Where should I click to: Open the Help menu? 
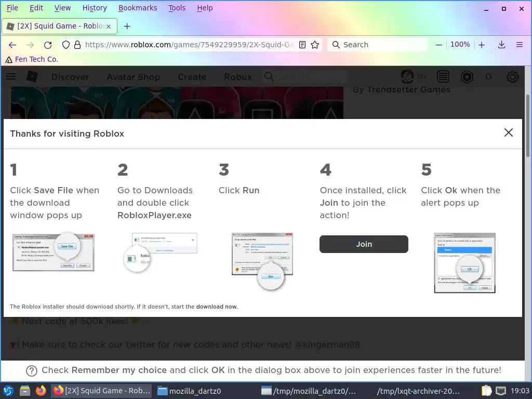[x=205, y=8]
